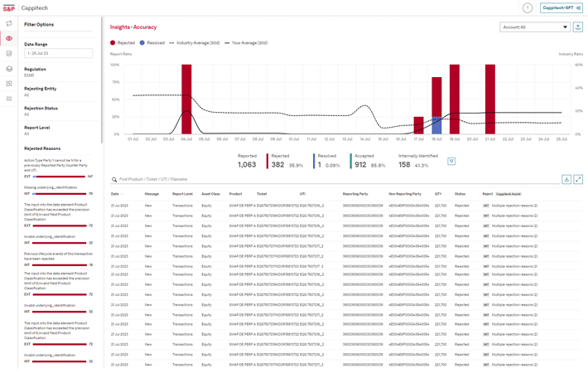Screen dimensions: 588x373
Task: Select the Resolved 1 stat
Action: pyautogui.click(x=327, y=161)
